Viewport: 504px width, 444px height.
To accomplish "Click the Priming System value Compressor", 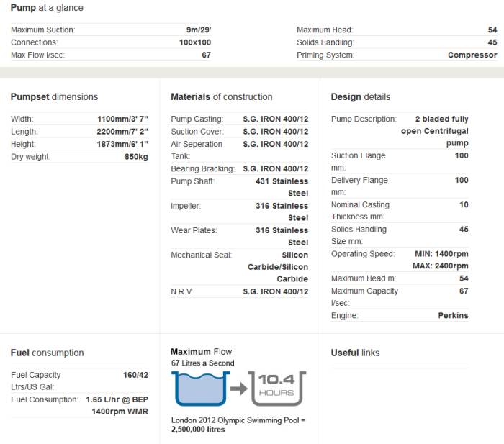I will [472, 55].
